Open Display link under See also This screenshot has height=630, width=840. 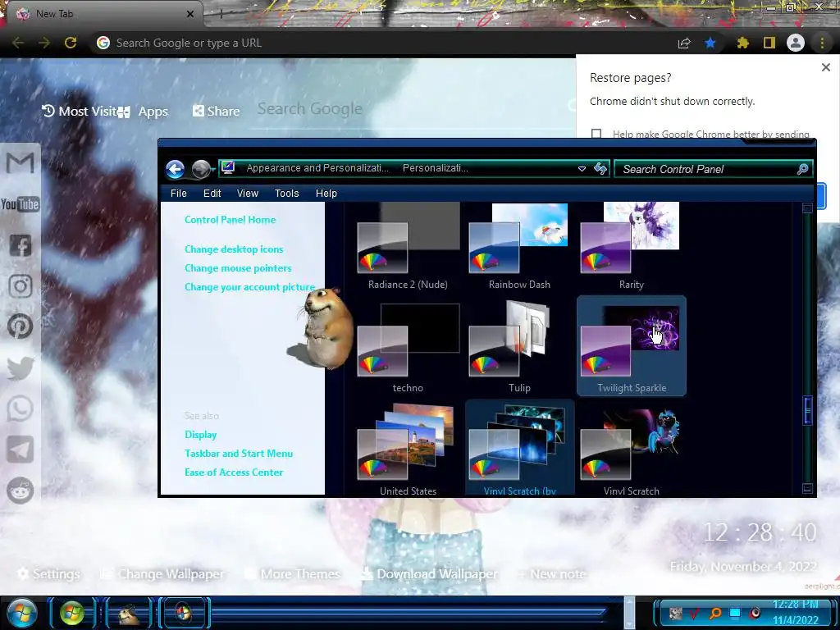tap(201, 435)
